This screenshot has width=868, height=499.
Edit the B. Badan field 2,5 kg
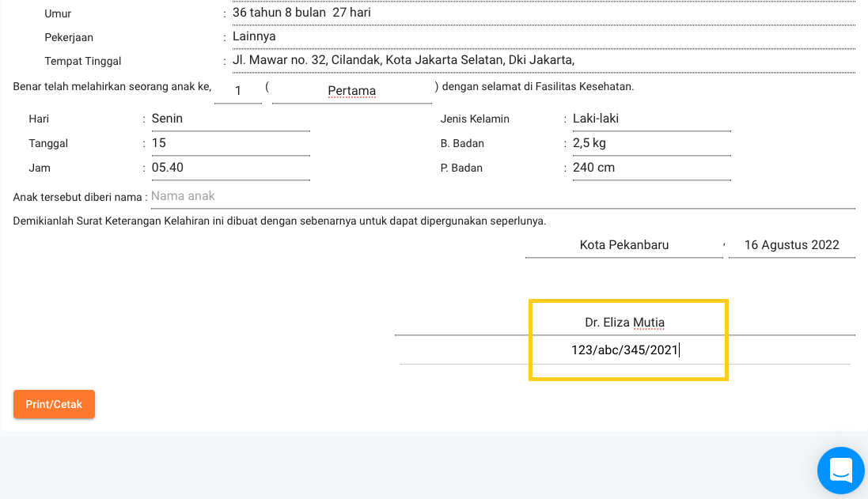click(x=651, y=143)
